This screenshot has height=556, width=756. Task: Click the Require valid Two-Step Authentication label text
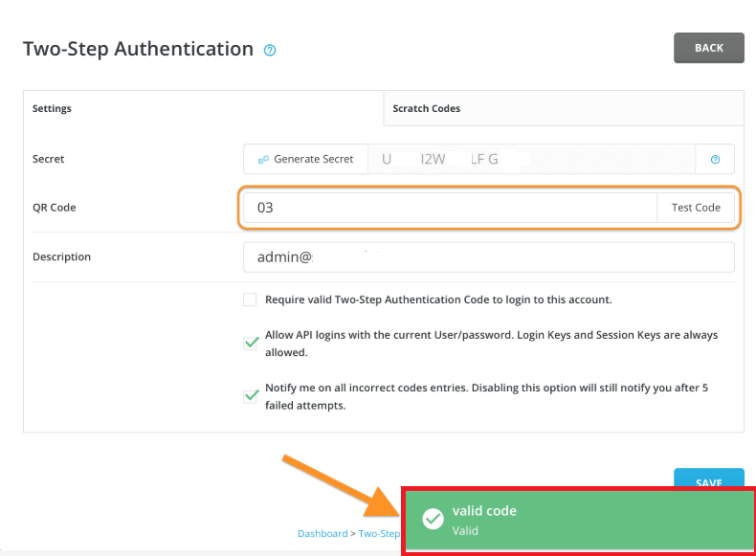[438, 300]
